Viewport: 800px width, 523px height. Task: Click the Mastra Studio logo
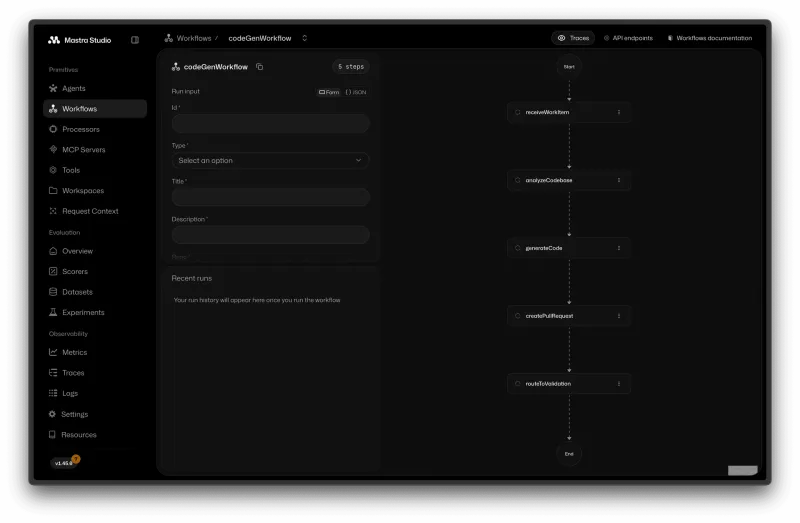tap(79, 40)
